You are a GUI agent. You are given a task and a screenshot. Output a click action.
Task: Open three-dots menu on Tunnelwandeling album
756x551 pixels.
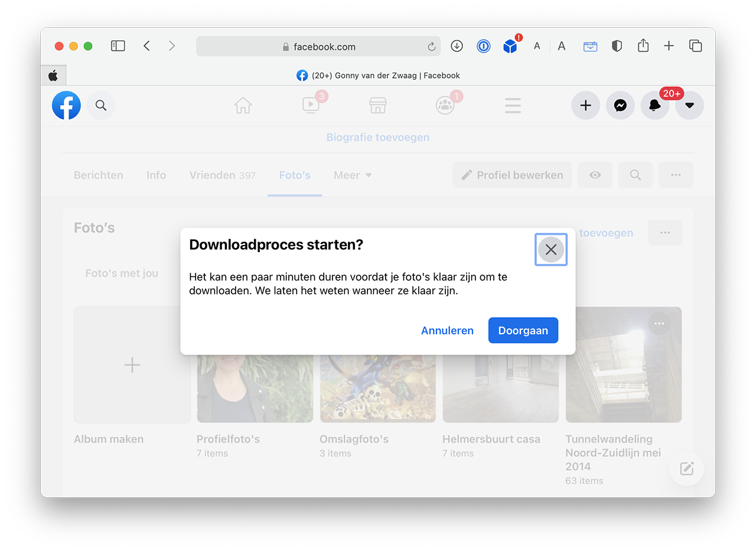click(x=659, y=323)
